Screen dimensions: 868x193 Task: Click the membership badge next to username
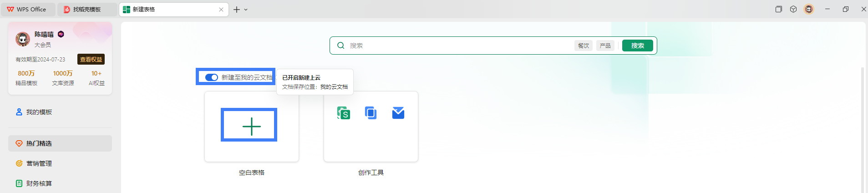pyautogui.click(x=61, y=34)
